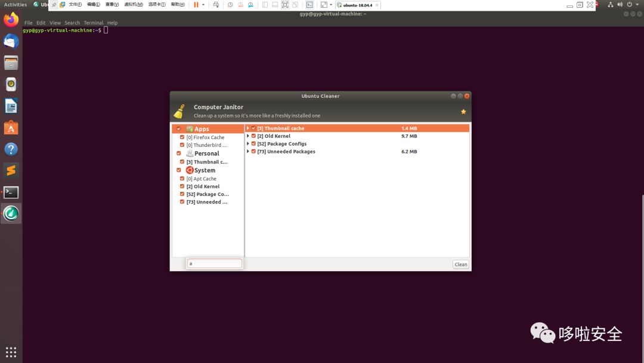Screen dimensions: 644x363
Task: Open Firefox from the dock
Action: [x=11, y=20]
